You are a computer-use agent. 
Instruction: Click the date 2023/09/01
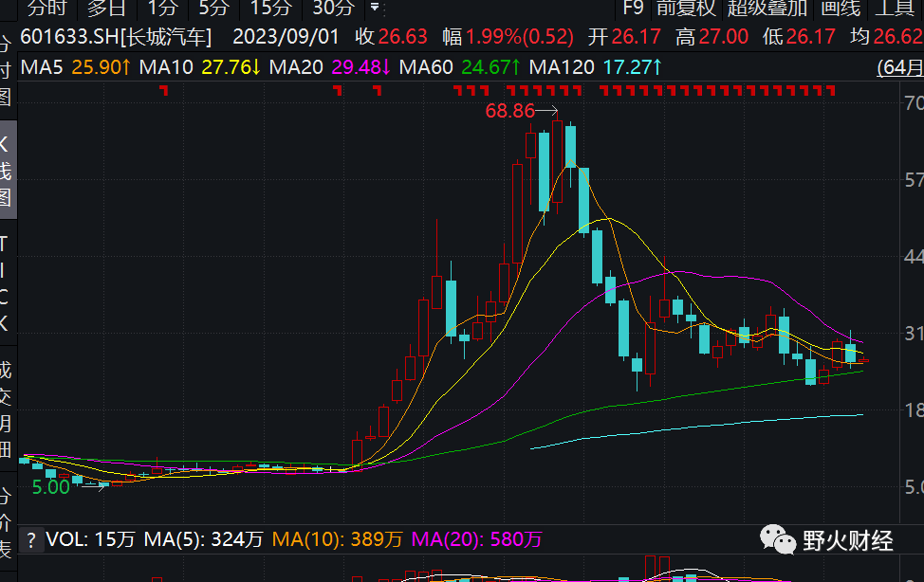[286, 37]
